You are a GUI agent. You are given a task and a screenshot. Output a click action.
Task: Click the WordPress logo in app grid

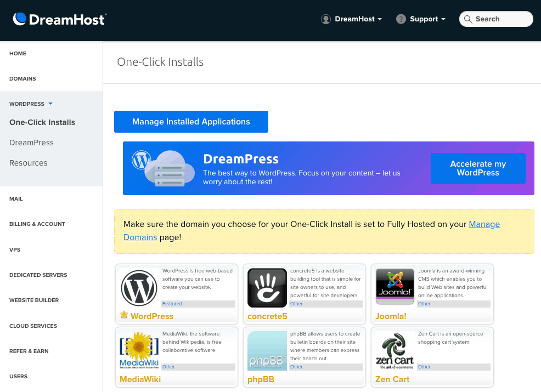139,288
